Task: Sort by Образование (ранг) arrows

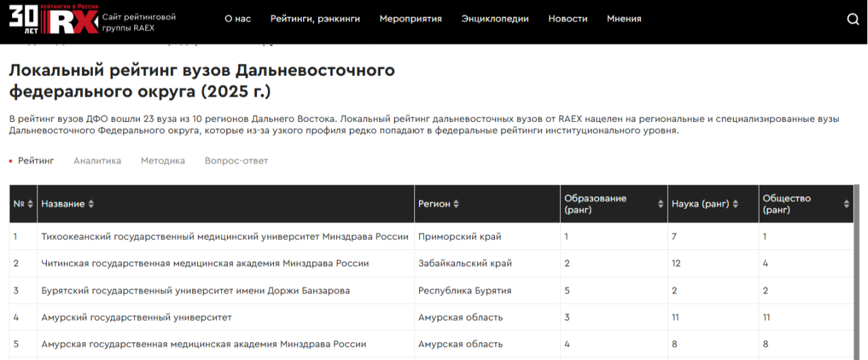Action: pyautogui.click(x=660, y=204)
